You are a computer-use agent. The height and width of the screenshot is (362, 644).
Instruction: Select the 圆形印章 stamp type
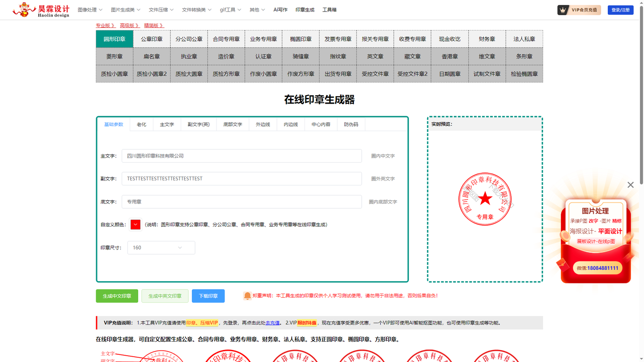click(114, 39)
